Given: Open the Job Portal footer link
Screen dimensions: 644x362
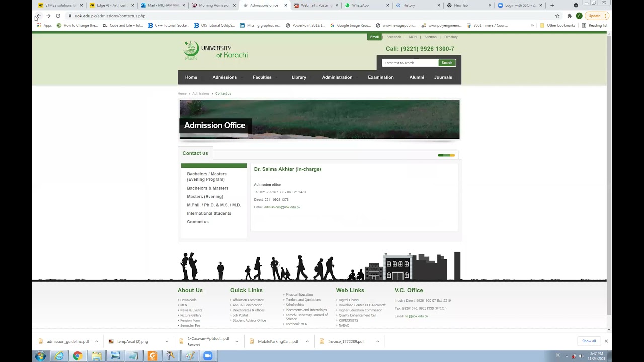Looking at the screenshot, I should coord(240,315).
